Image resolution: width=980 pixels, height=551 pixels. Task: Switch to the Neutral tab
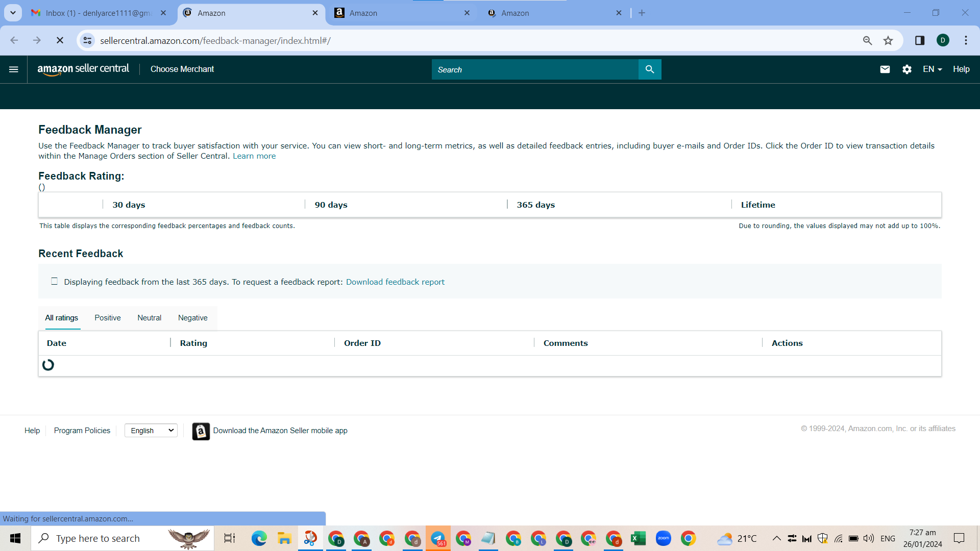tap(149, 318)
